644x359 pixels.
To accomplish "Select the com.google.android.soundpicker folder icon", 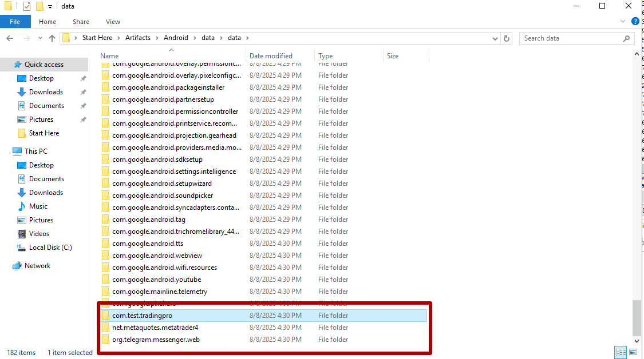I will point(105,196).
